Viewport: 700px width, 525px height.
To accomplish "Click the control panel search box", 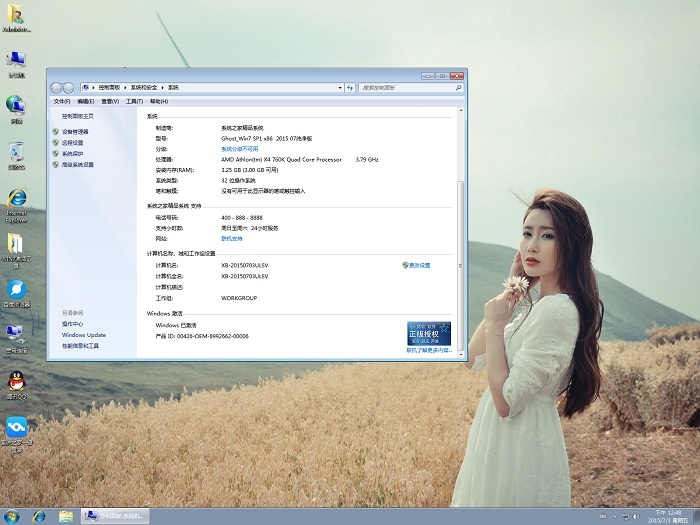I will (x=395, y=88).
